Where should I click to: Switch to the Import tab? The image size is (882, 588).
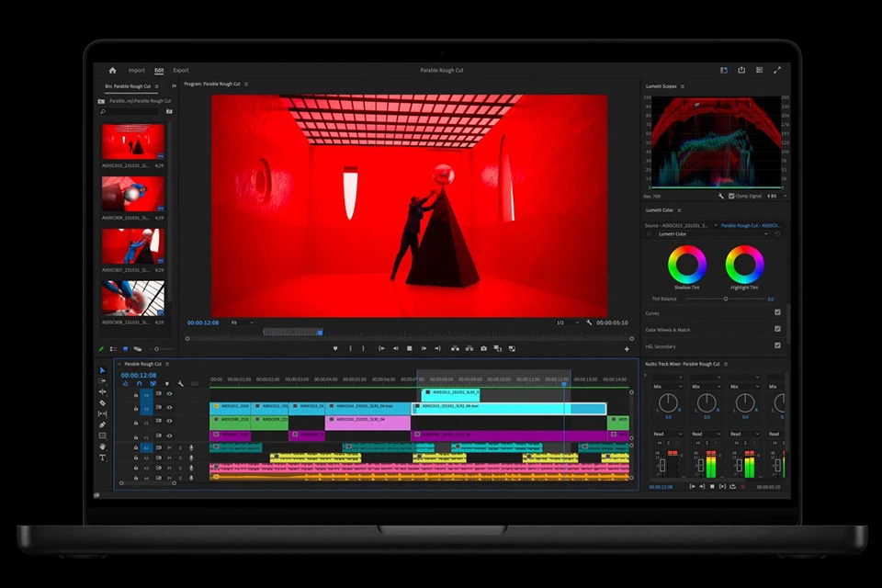tap(136, 70)
